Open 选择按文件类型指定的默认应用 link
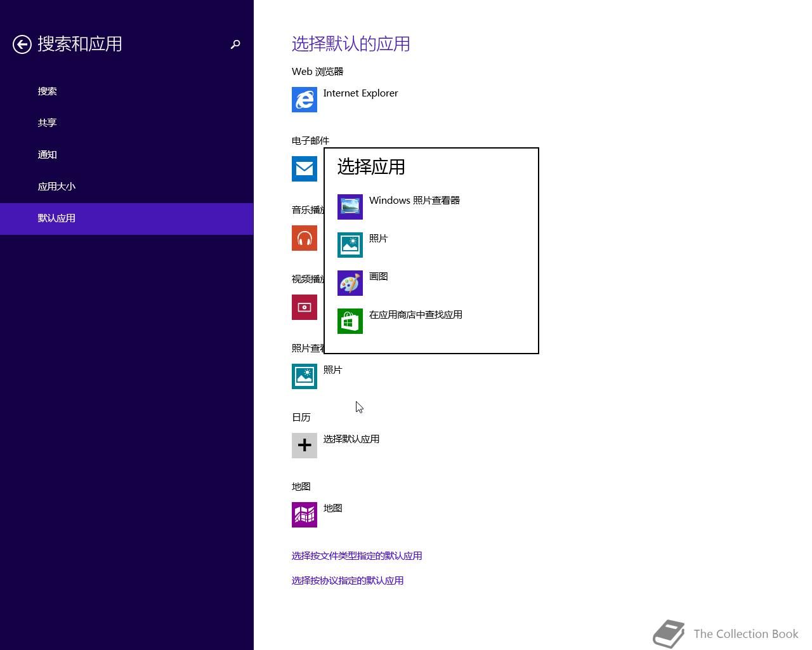Viewport: 812px width, 650px height. 357,556
